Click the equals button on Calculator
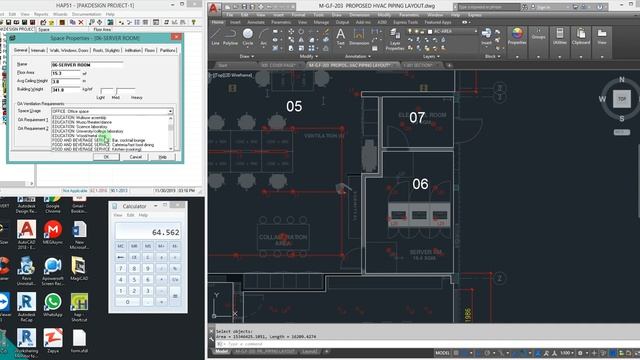 point(175,296)
